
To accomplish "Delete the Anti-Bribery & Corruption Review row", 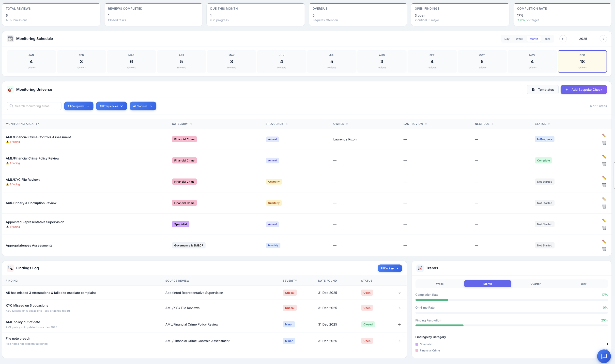I will coord(604,206).
